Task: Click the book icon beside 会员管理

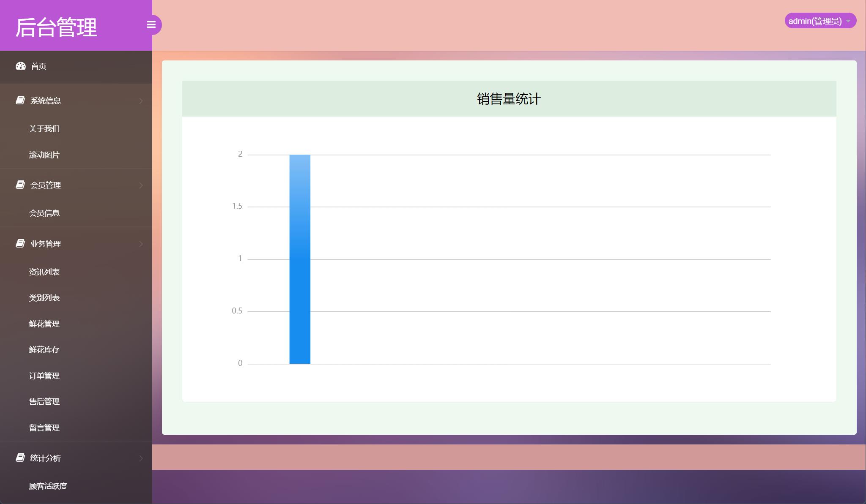Action: coord(20,185)
